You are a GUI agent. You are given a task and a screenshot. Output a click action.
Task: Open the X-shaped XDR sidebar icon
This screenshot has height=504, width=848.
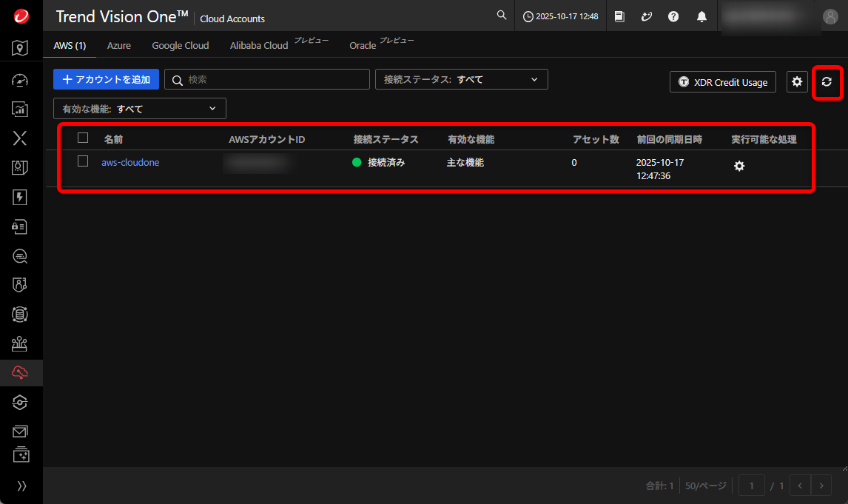pyautogui.click(x=20, y=138)
